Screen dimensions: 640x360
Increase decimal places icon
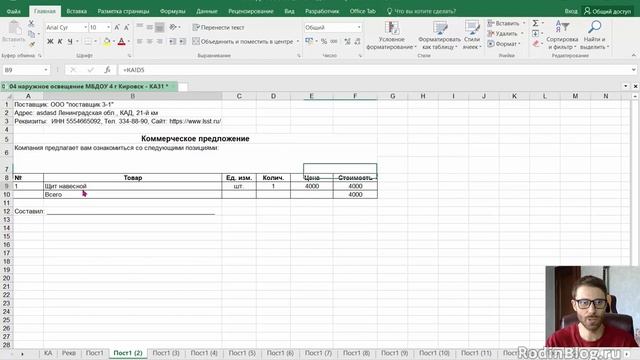[x=347, y=41]
